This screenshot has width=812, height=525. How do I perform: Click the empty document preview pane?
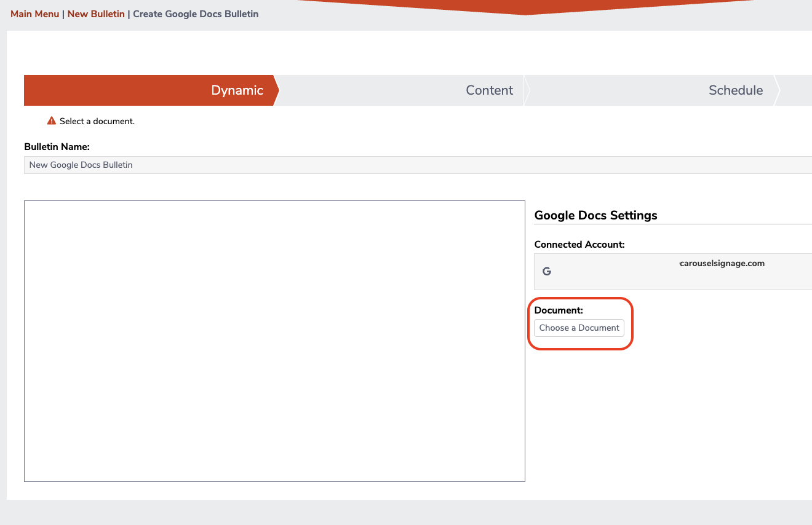coord(274,341)
